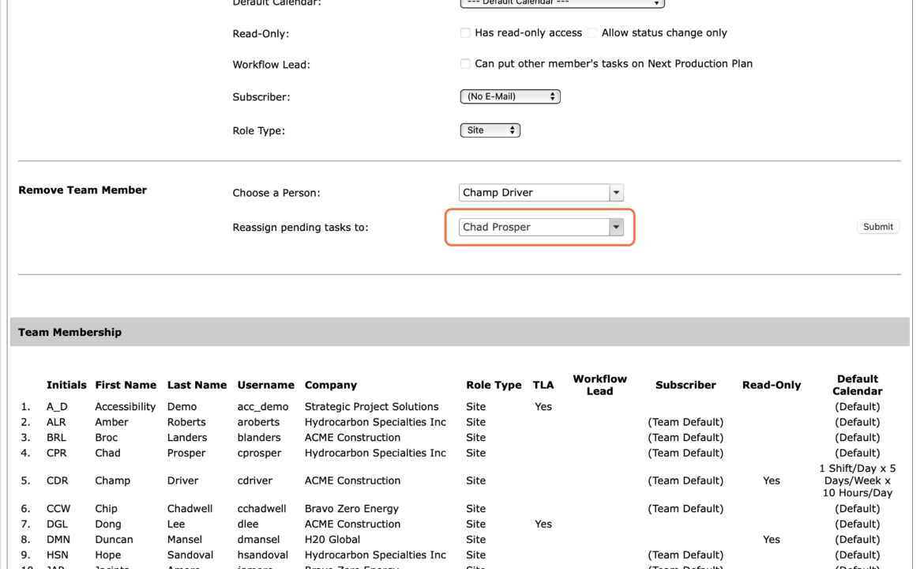Click the Initials column header
924x569 pixels.
tap(66, 385)
